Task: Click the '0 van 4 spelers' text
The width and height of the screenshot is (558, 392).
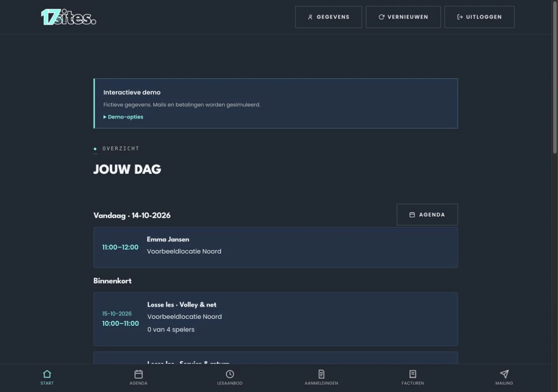Action: tap(171, 329)
